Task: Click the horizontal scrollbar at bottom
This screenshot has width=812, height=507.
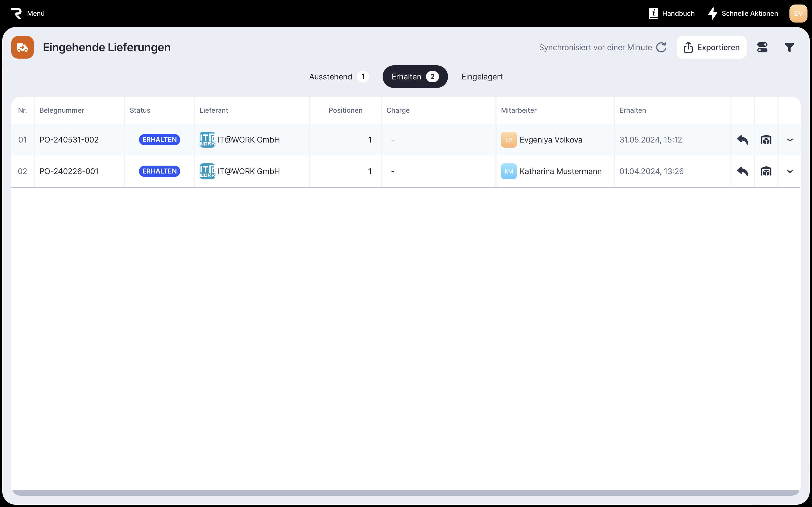Action: (406, 493)
